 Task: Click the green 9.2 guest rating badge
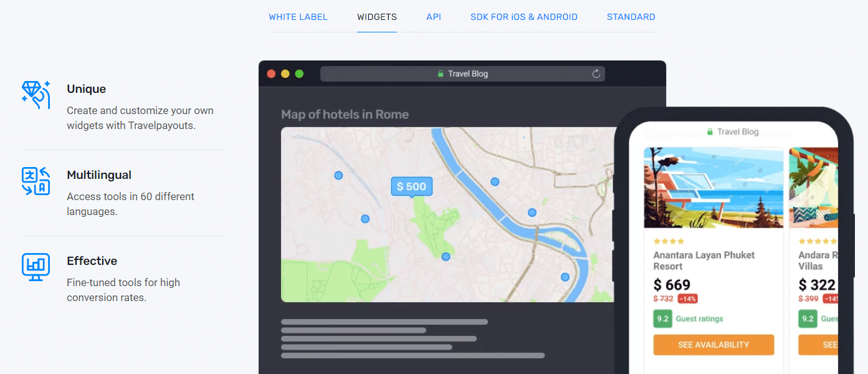pos(662,319)
